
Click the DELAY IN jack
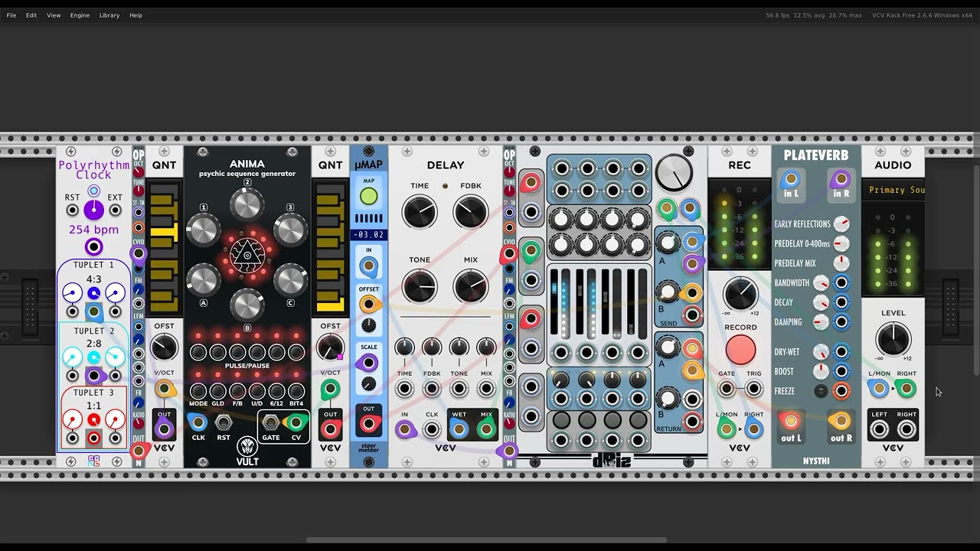404,429
